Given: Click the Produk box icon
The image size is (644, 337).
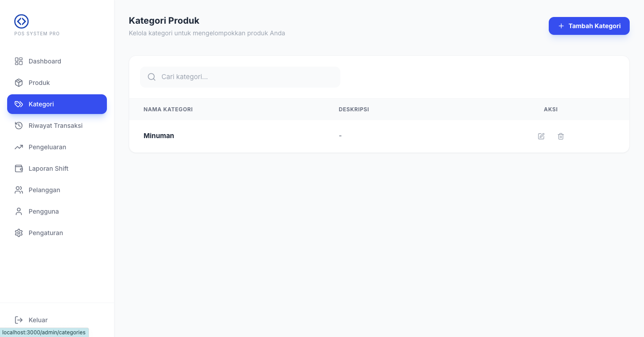Looking at the screenshot, I should 19,83.
